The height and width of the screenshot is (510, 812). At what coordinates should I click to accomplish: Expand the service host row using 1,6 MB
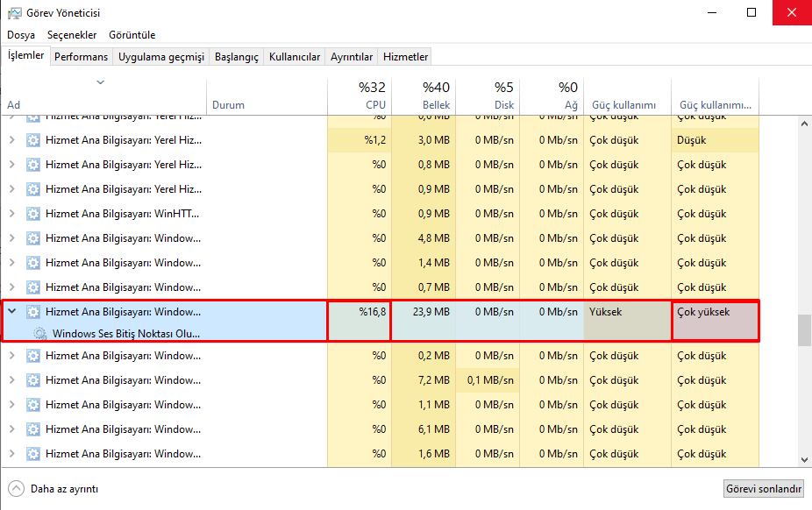click(x=12, y=454)
